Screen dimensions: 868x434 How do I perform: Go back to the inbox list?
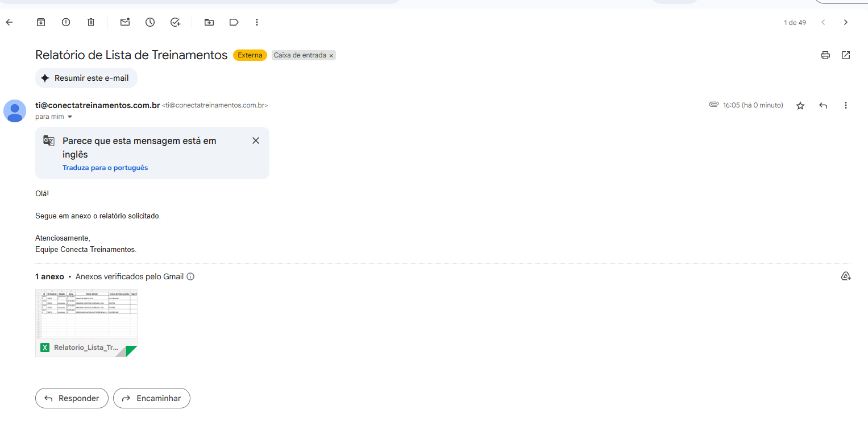[9, 22]
